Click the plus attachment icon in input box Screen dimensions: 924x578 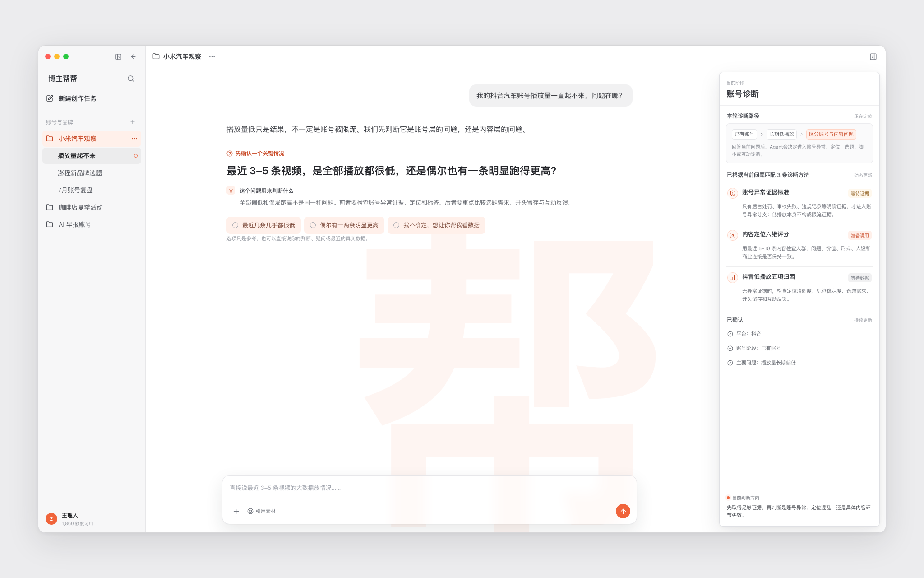236,511
